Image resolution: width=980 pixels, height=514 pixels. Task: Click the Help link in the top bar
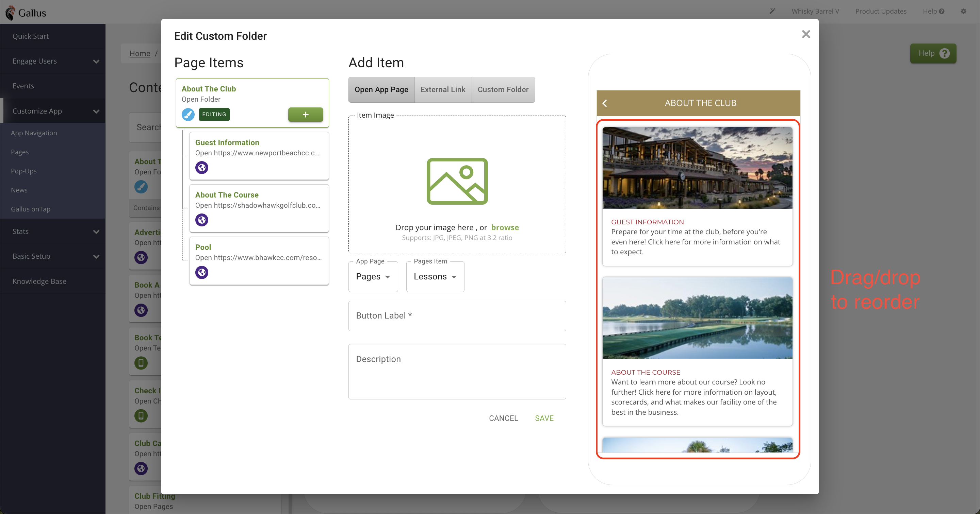934,11
